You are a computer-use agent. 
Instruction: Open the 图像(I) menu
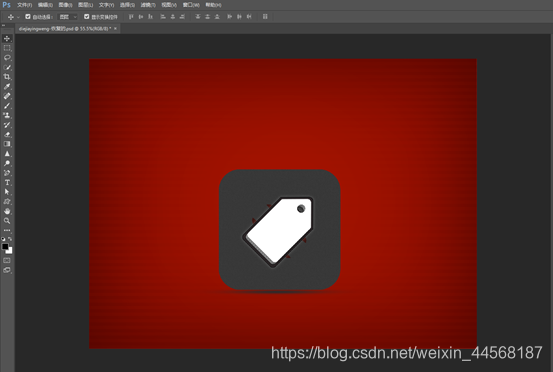[x=65, y=5]
